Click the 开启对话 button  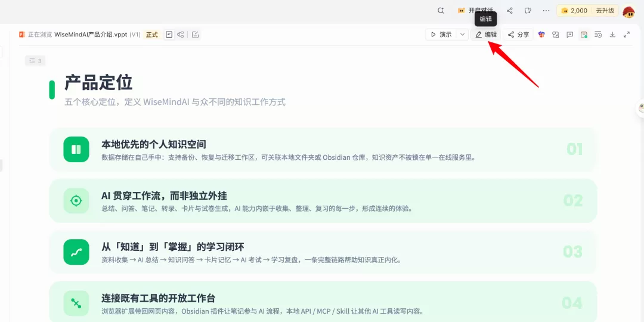pyautogui.click(x=476, y=11)
